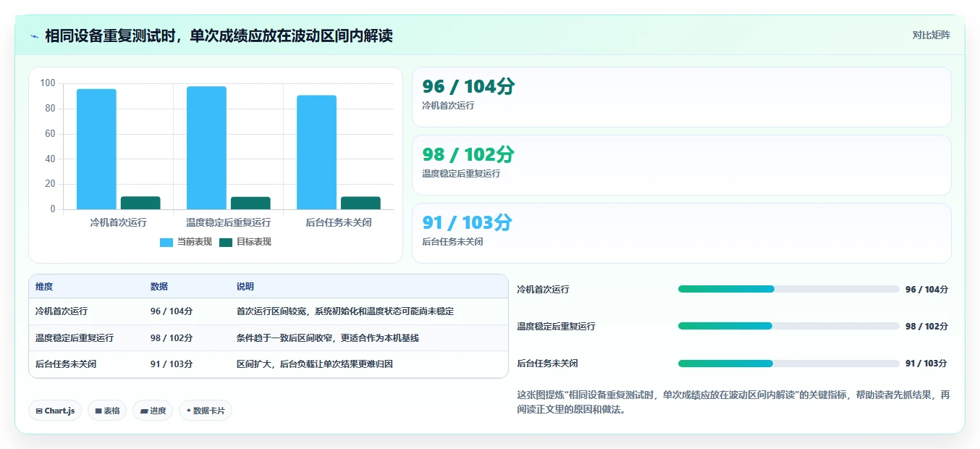Click the y-axis value 60
The image size is (980, 449).
[x=50, y=133]
